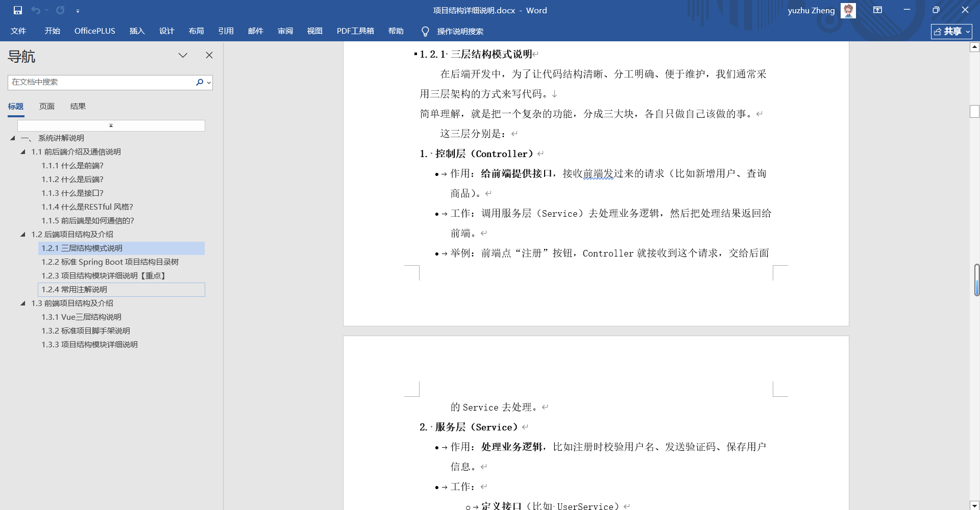The height and width of the screenshot is (510, 980).
Task: Jump to heading 1.2.4 常用注解说明
Action: pyautogui.click(x=75, y=290)
